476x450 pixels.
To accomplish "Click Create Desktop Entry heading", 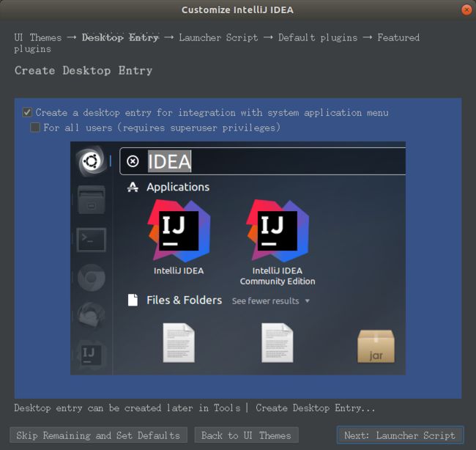I will [x=83, y=70].
